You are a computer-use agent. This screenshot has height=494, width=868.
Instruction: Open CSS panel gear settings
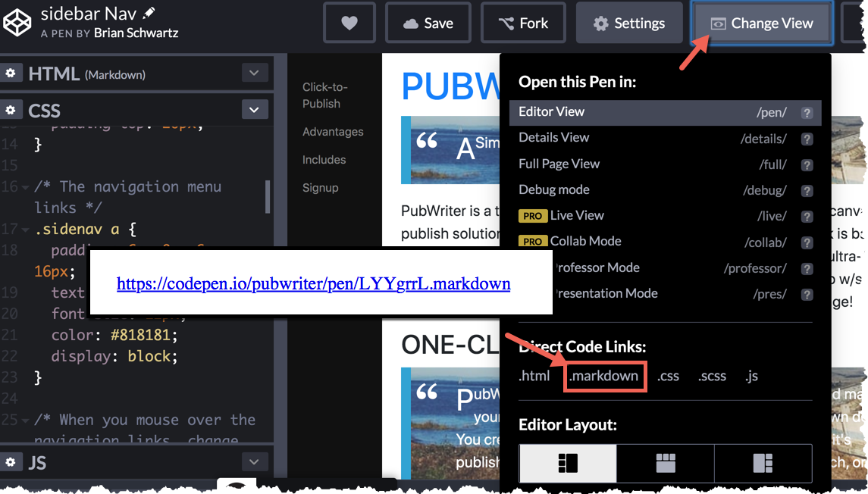[11, 110]
